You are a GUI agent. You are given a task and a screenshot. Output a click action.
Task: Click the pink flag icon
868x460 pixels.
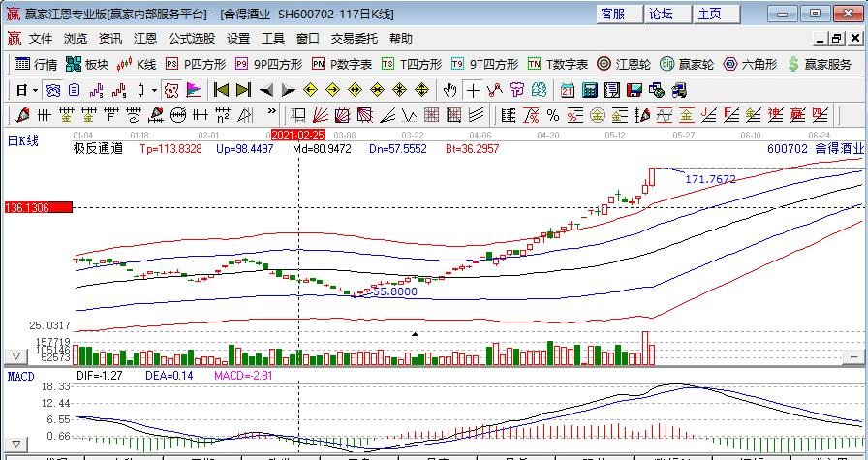coord(194,90)
